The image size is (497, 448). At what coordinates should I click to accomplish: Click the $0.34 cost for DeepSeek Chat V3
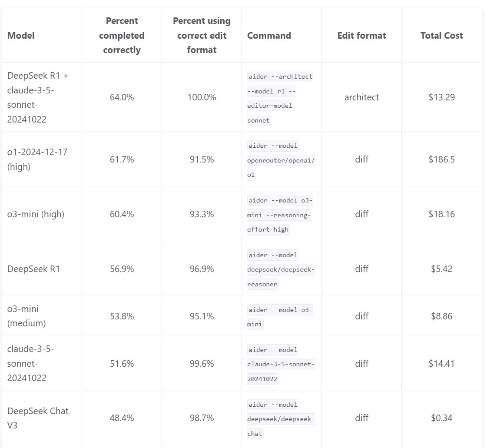click(x=441, y=418)
